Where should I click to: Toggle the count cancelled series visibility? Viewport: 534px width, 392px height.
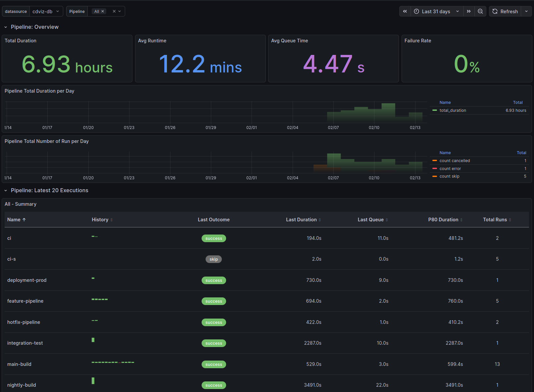pyautogui.click(x=455, y=160)
